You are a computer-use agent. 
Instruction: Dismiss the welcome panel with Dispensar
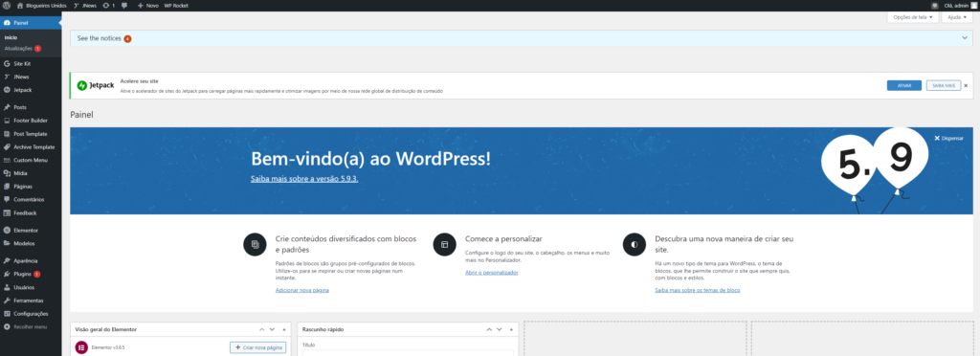pyautogui.click(x=948, y=138)
